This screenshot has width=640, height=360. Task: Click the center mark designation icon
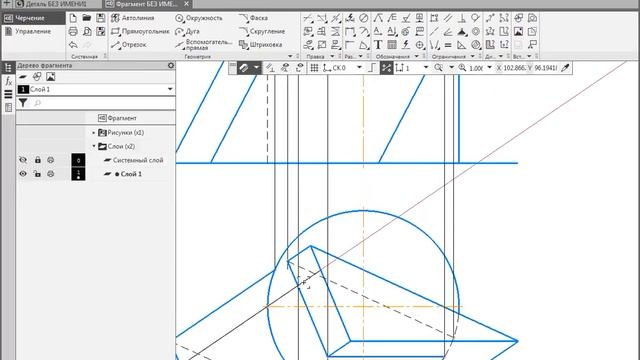[420, 45]
